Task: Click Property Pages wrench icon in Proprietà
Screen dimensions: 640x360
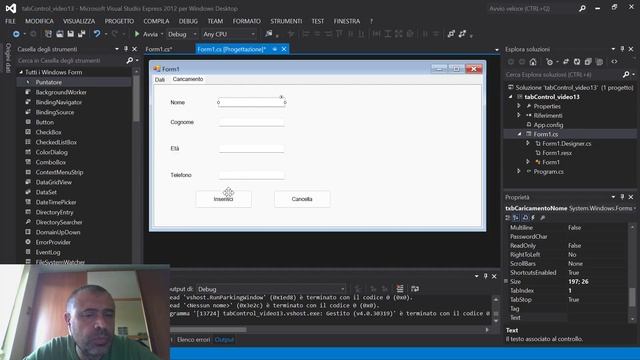Action: tap(543, 218)
